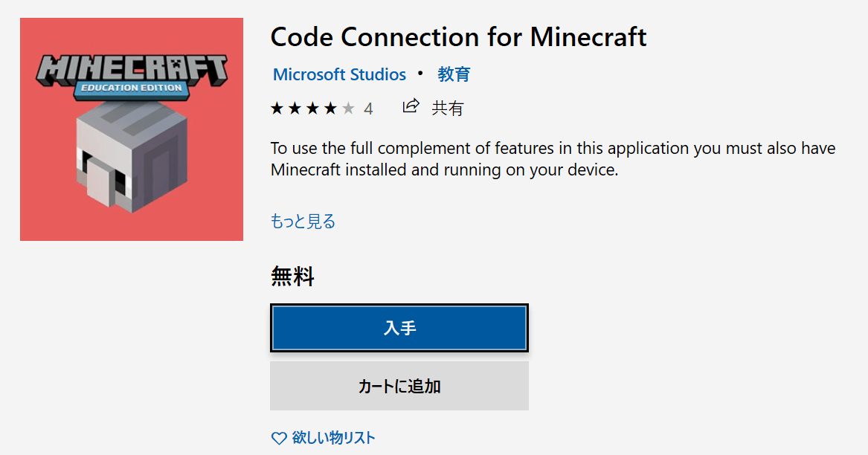The image size is (868, 455).
Task: Click the heart icon beside 欲しい物リスト
Action: pos(279,439)
